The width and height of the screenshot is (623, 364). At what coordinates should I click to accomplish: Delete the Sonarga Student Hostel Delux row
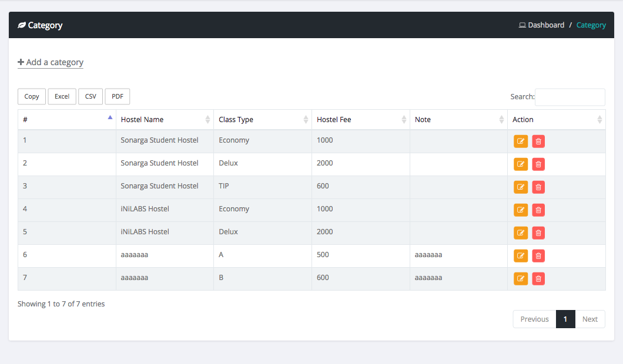tap(538, 164)
